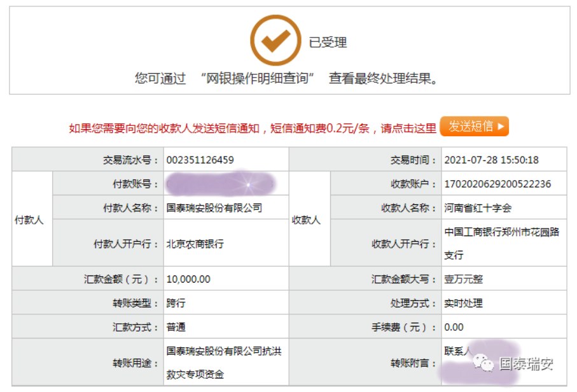Screen dimensions: 577x392
Task: Click the 处理方式 label
Action: click(414, 303)
